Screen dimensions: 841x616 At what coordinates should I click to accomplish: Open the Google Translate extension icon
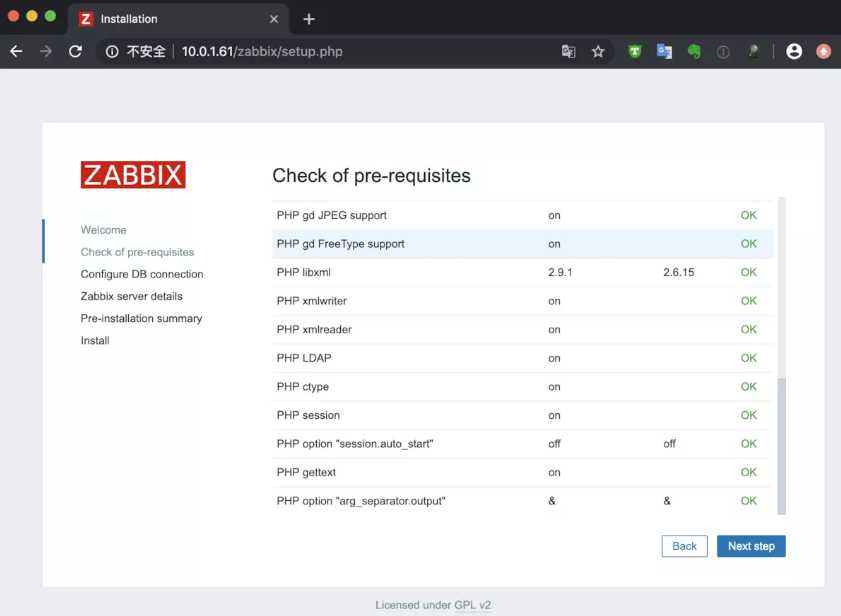[x=665, y=52]
